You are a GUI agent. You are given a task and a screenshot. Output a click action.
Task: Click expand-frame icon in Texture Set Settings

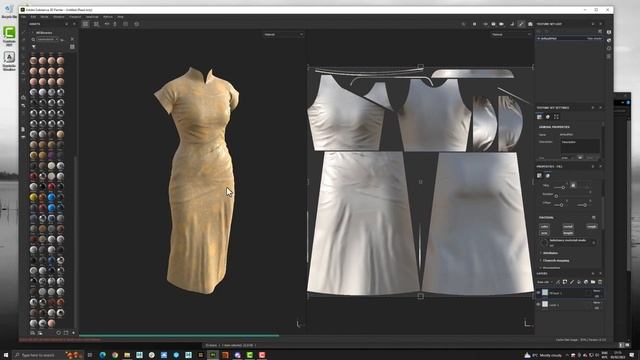[556, 117]
